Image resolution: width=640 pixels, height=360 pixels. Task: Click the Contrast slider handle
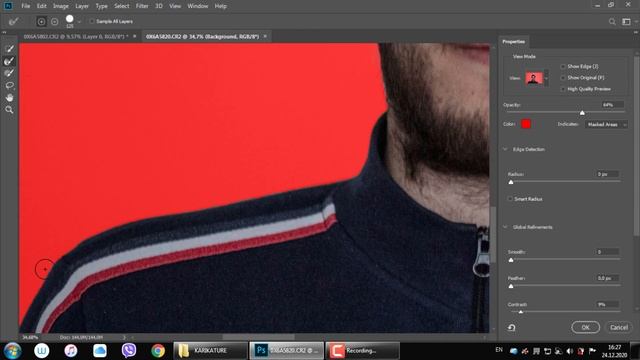(520, 312)
